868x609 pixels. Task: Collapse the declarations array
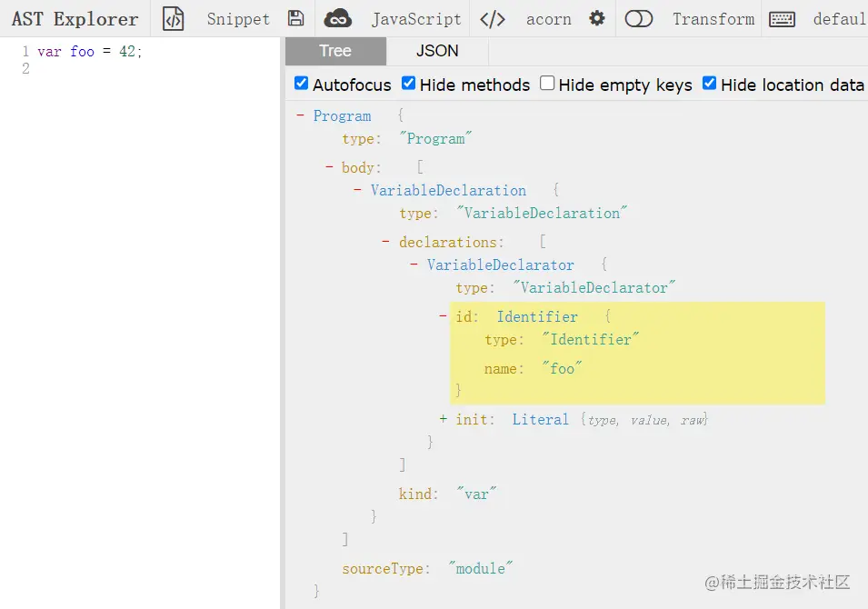pyautogui.click(x=386, y=242)
